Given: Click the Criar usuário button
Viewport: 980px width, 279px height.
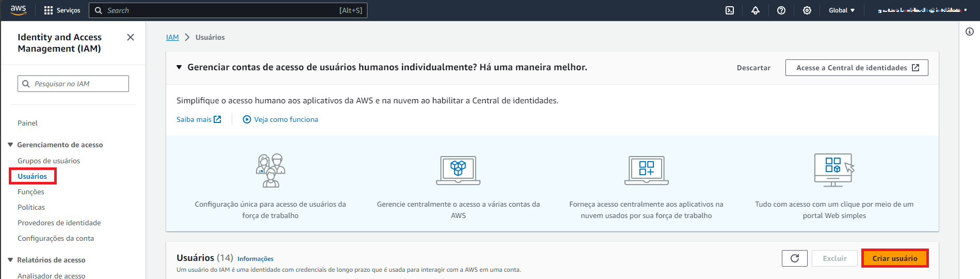Looking at the screenshot, I should point(895,258).
